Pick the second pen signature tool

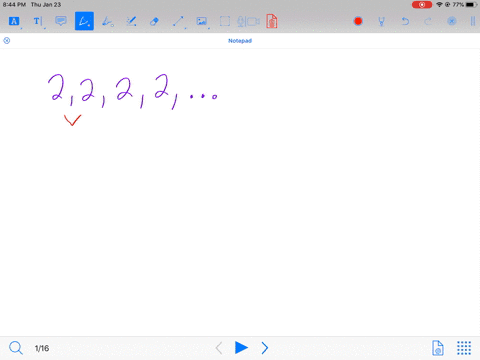[108, 21]
